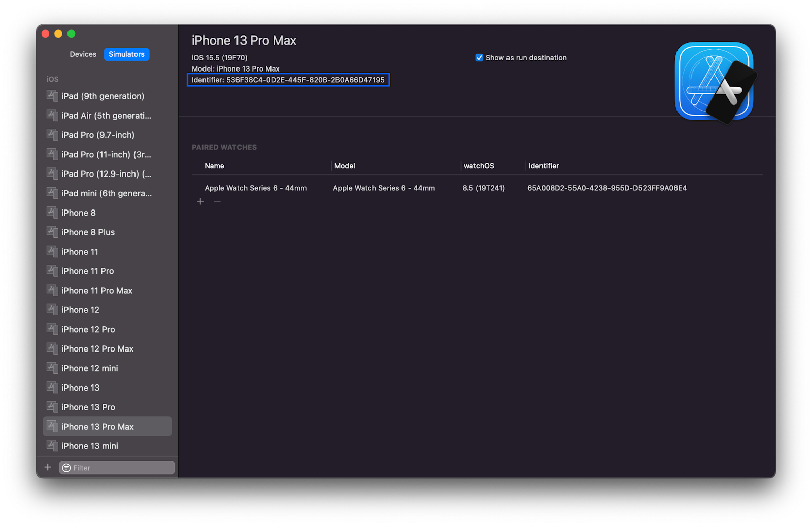Click the yellow minimize window button
The image size is (812, 526).
click(58, 33)
